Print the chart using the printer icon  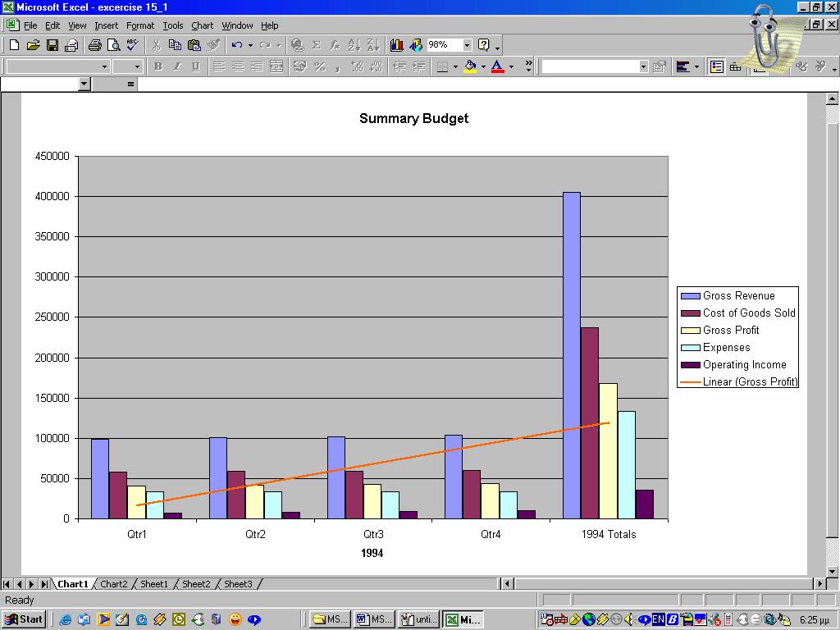click(x=95, y=45)
